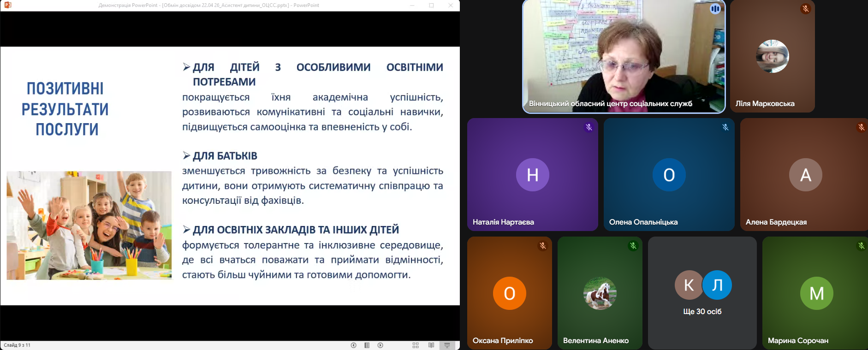
Task: Select Slide Show view icon
Action: [447, 345]
